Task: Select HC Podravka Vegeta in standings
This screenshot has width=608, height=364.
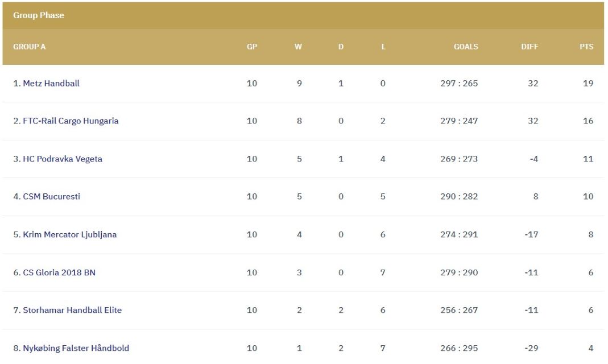Action: point(62,159)
